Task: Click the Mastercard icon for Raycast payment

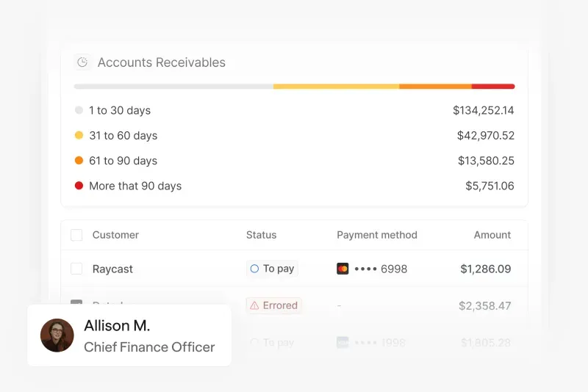Action: pos(343,269)
